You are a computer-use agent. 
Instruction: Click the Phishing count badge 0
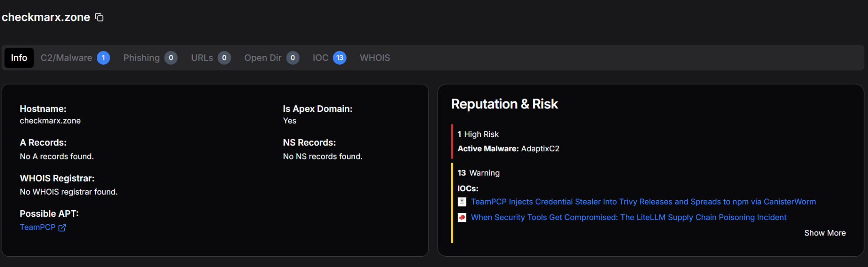(171, 58)
